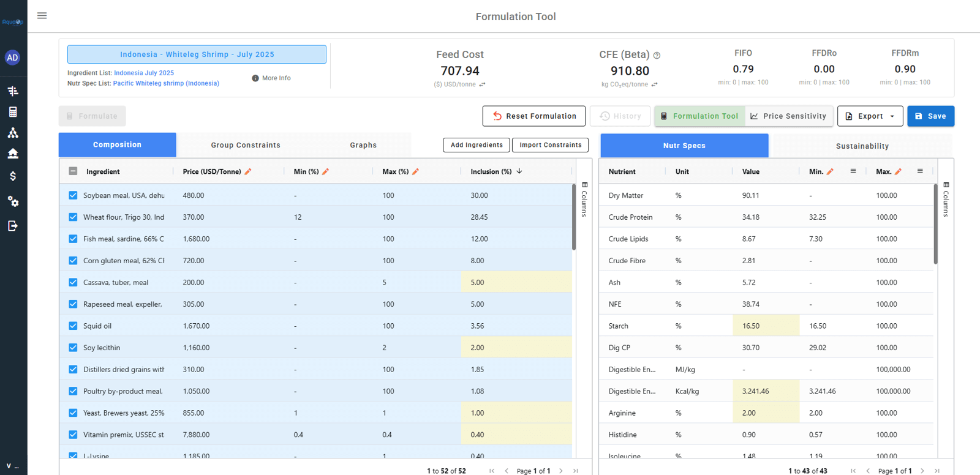
Task: Switch to Sustainability tab
Action: pos(862,146)
